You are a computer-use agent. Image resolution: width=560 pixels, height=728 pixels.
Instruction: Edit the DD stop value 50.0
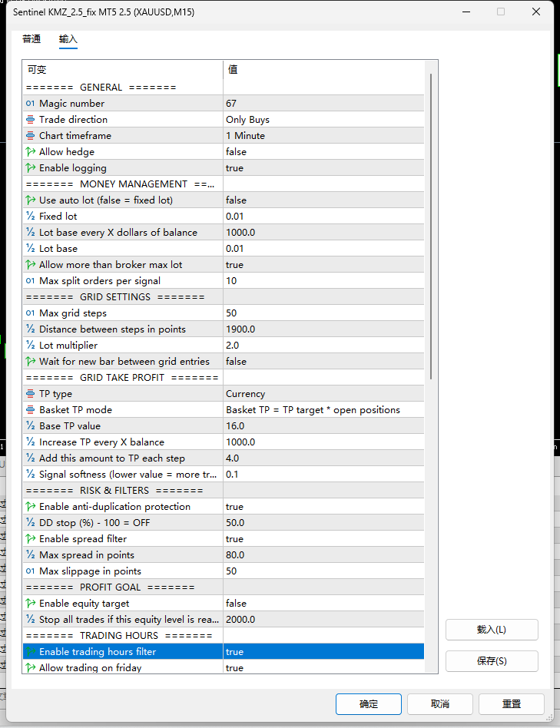coord(323,523)
